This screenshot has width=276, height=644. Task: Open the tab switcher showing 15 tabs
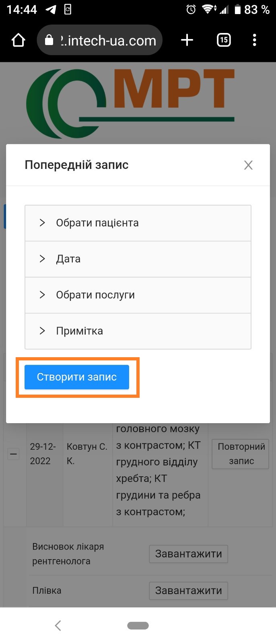pos(224,40)
